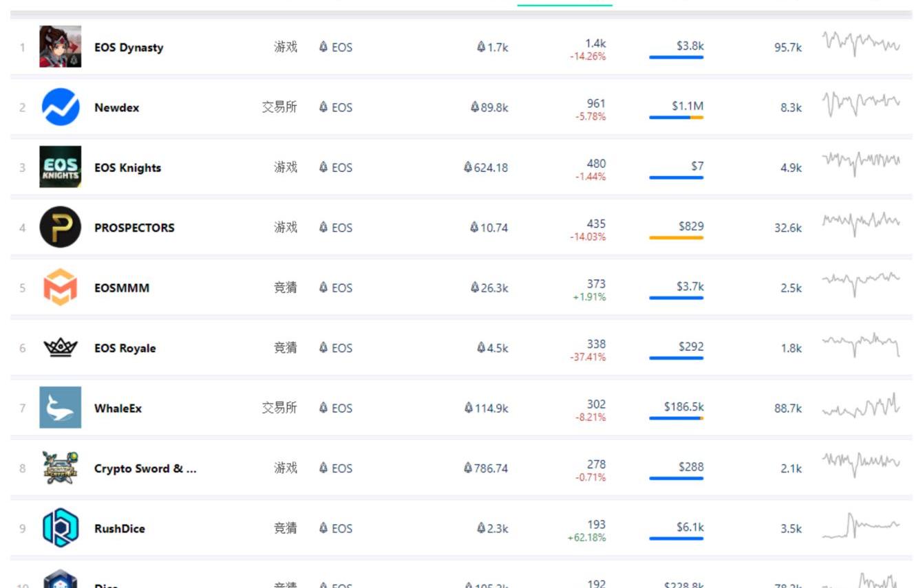The height and width of the screenshot is (588, 914).
Task: Click the EOS chain label for EOSMMM
Action: pos(336,288)
